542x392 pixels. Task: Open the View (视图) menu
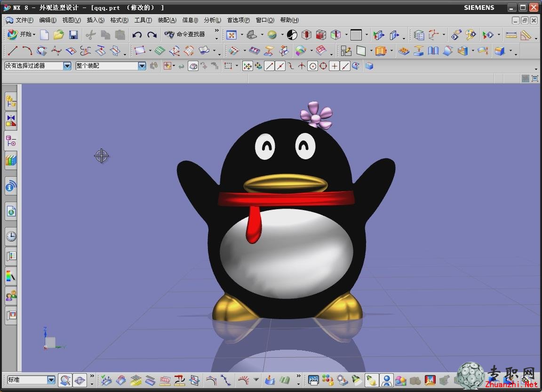(72, 20)
